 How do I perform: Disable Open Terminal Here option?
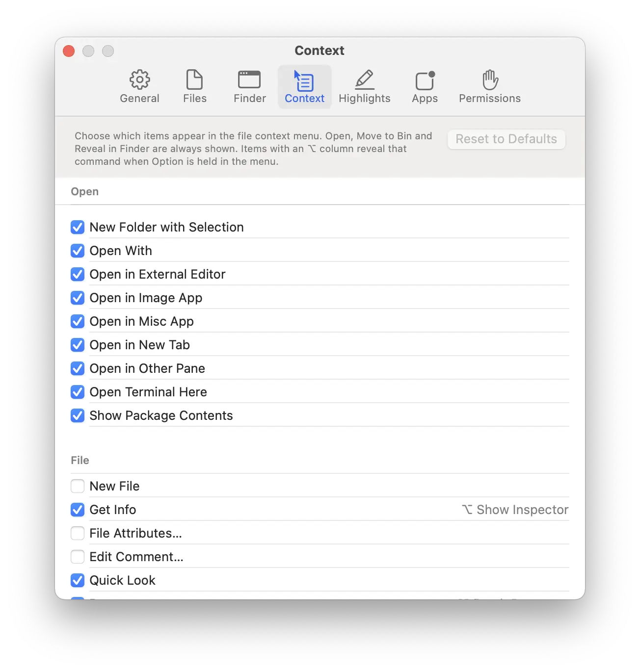pos(78,392)
